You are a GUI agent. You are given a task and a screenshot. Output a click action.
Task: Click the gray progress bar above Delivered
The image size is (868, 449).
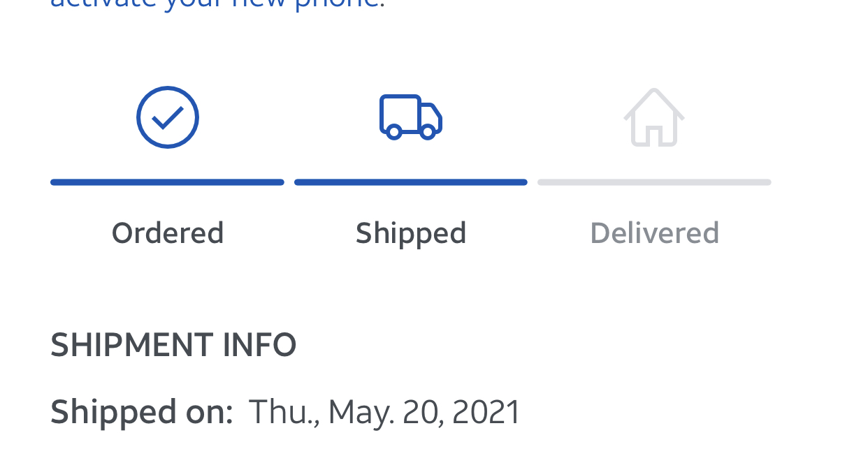654,182
